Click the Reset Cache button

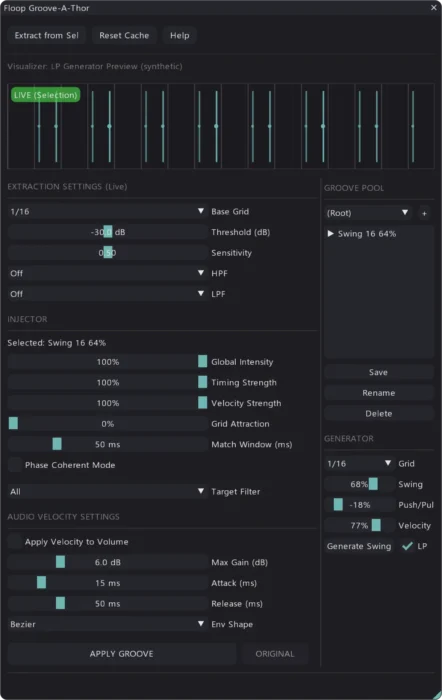point(124,35)
